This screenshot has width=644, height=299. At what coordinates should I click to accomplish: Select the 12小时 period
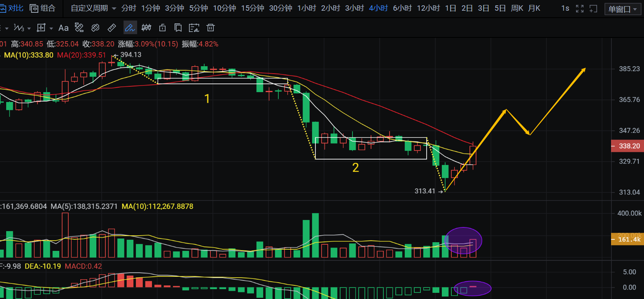(428, 8)
